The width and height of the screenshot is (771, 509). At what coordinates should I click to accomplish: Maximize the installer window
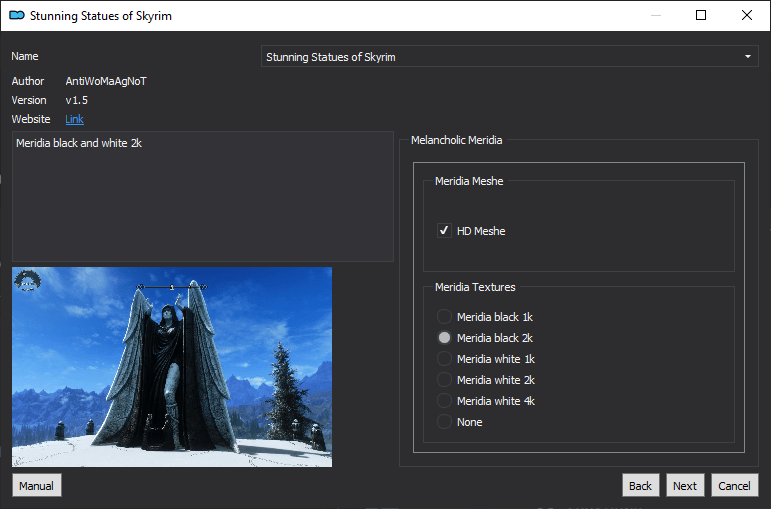pyautogui.click(x=701, y=15)
